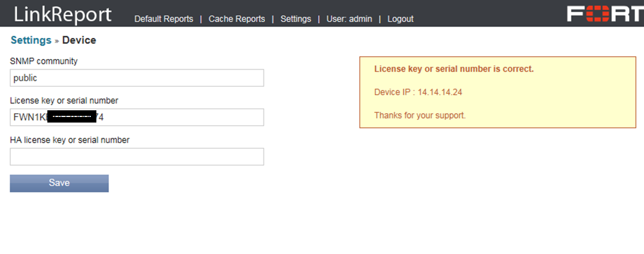Focus the SNMP community input field

point(136,78)
